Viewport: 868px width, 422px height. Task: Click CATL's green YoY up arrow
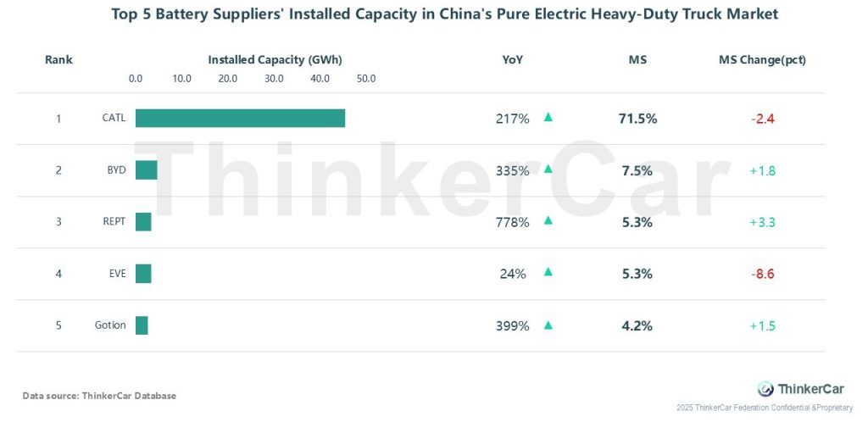coord(548,118)
